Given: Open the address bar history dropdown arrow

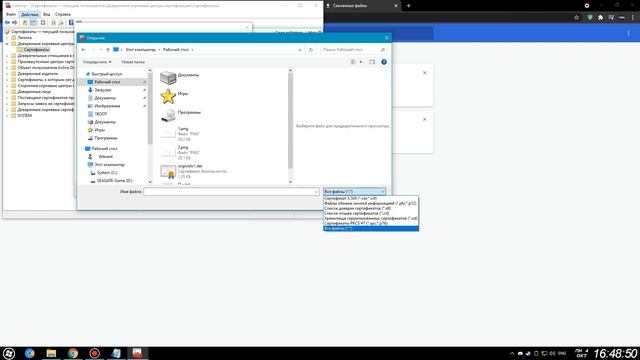Looking at the screenshot, I should coord(300,50).
